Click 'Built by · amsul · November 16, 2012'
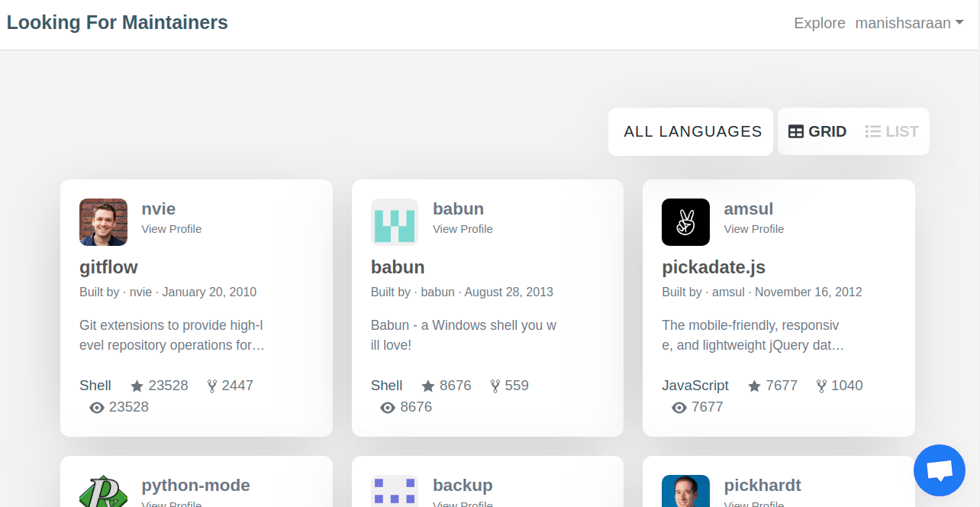Viewport: 980px width, 507px height. click(762, 292)
